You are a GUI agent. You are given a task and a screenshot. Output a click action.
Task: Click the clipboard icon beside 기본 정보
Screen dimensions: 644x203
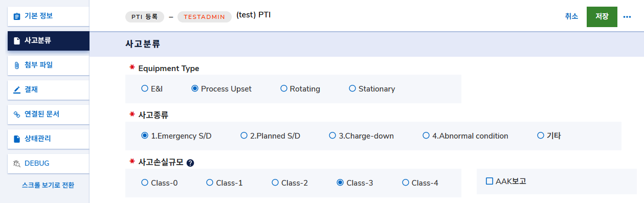[x=17, y=16]
